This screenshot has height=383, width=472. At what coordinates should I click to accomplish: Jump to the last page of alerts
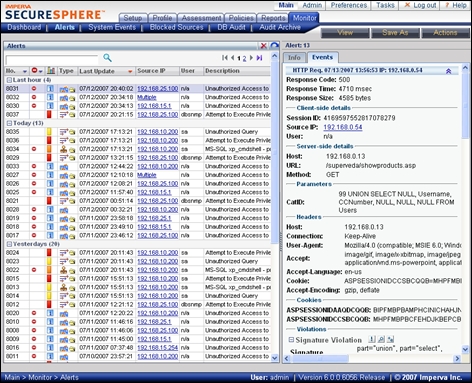259,58
